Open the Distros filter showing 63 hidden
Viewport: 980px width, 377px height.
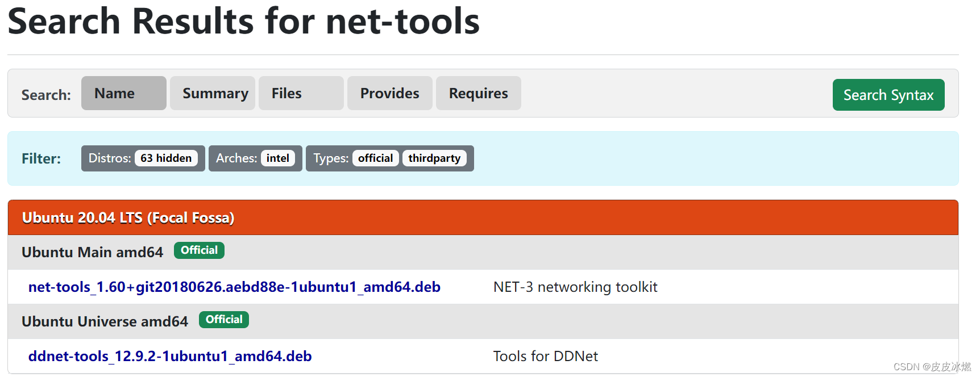(143, 158)
